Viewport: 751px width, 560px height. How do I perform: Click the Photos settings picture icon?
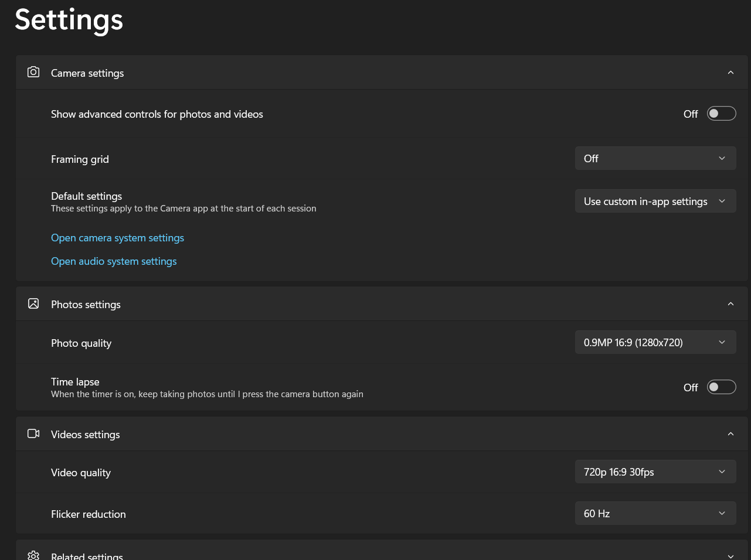coord(33,303)
